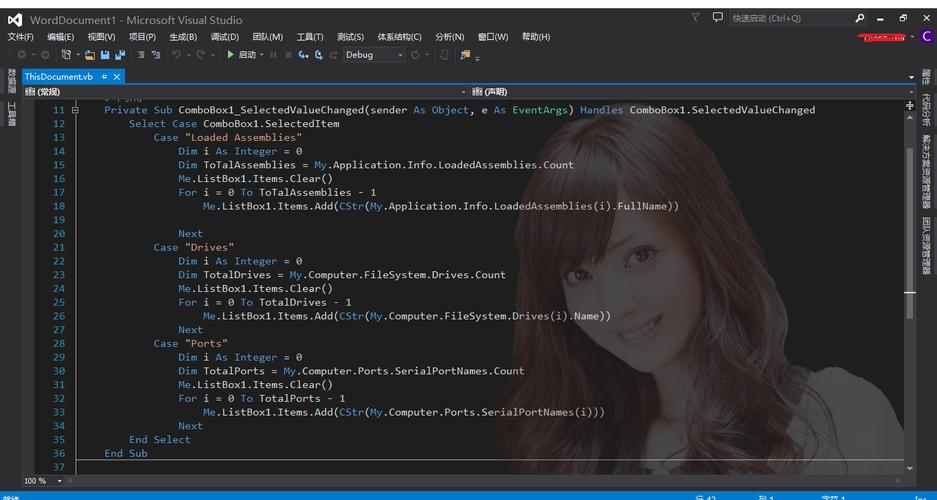The image size is (937, 500).
Task: Click the Undo arrow in toolbar
Action: pyautogui.click(x=177, y=55)
